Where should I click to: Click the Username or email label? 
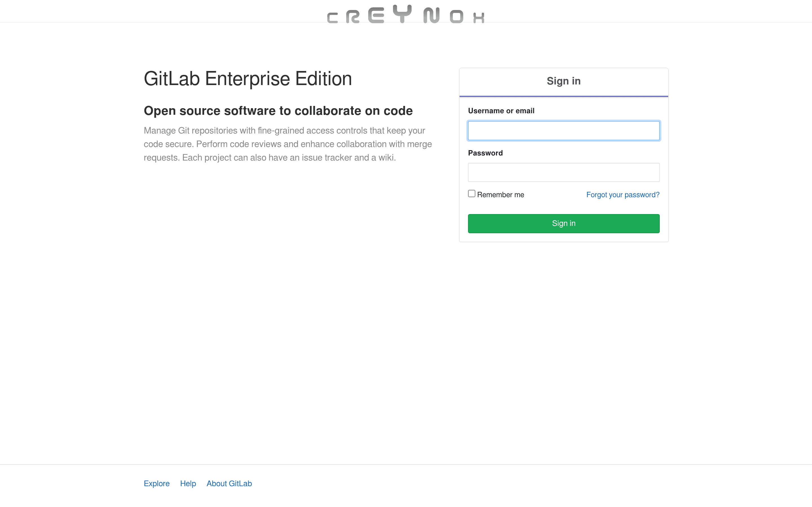(501, 111)
